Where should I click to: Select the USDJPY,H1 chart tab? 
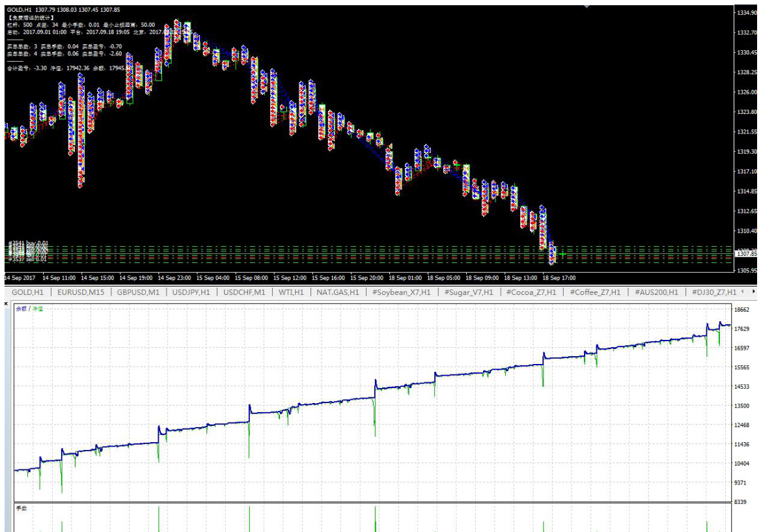point(191,292)
